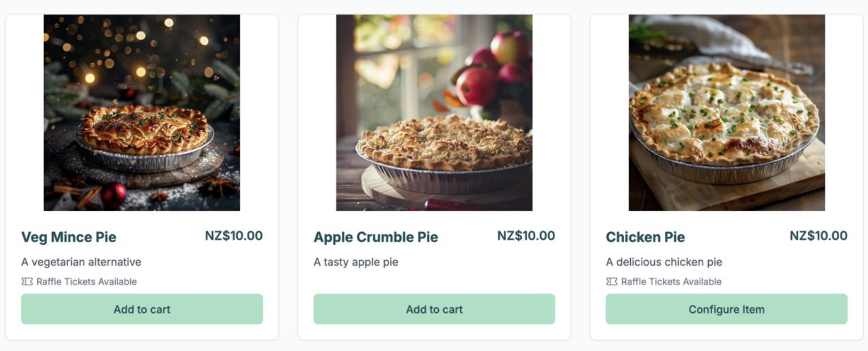The image size is (868, 351).
Task: Add the Veg Mince Pie to cart
Action: (x=142, y=309)
